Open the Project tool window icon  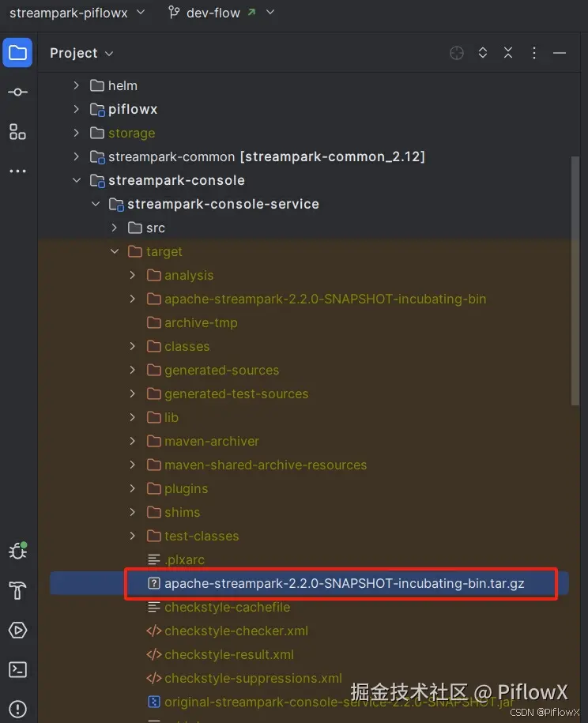pyautogui.click(x=17, y=53)
